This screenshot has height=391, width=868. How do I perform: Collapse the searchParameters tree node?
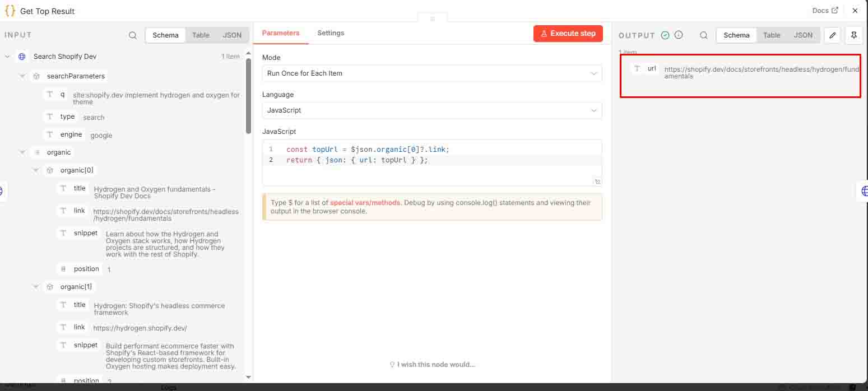pos(22,76)
